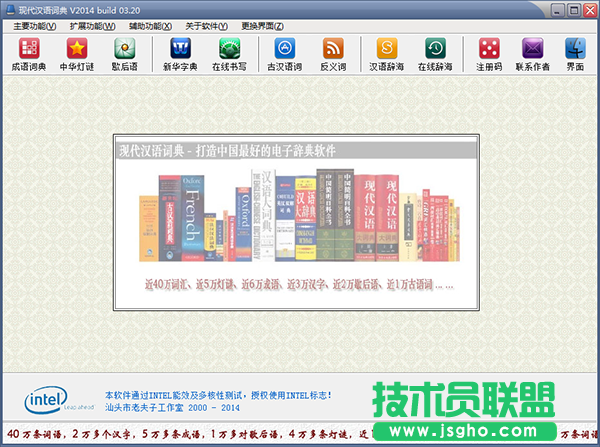
Task: Click the Intel logo at the bottom
Action: click(46, 400)
